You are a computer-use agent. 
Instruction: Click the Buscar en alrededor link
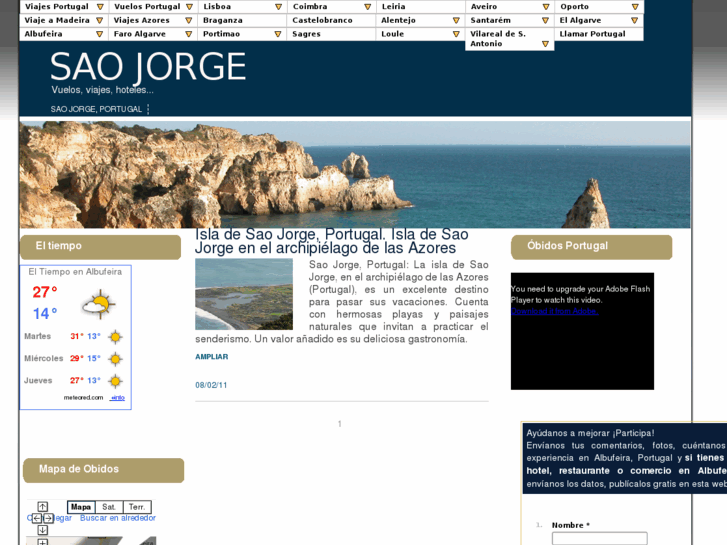(118, 518)
